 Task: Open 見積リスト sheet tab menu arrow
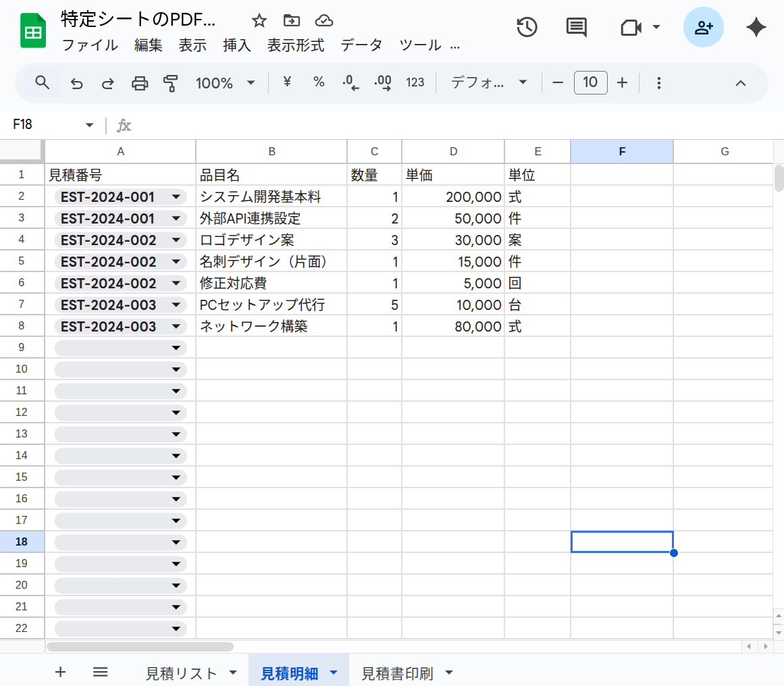(233, 672)
